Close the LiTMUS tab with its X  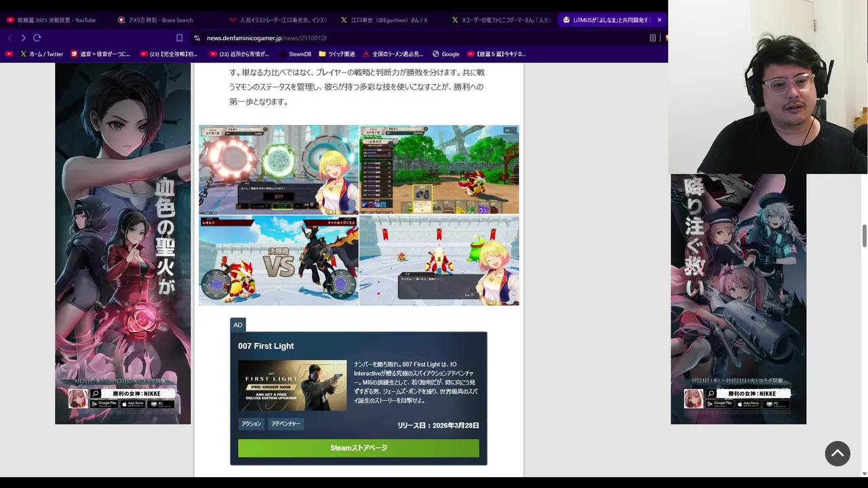(659, 20)
